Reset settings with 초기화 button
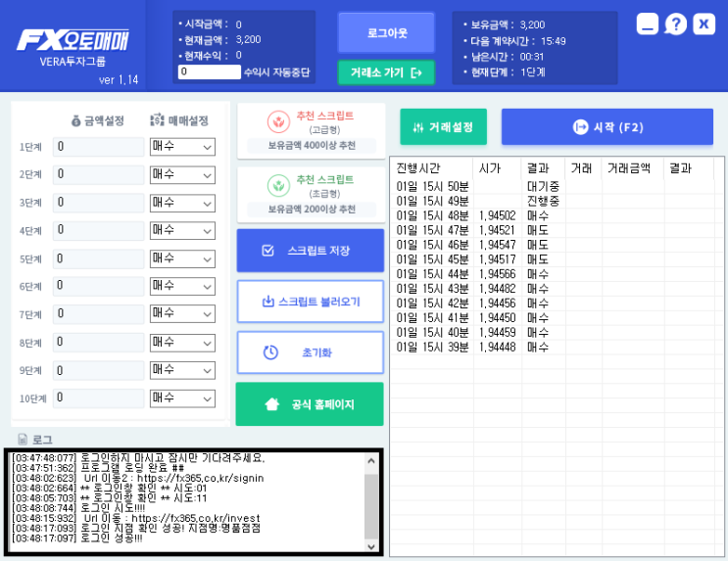The image size is (728, 561). pos(311,352)
